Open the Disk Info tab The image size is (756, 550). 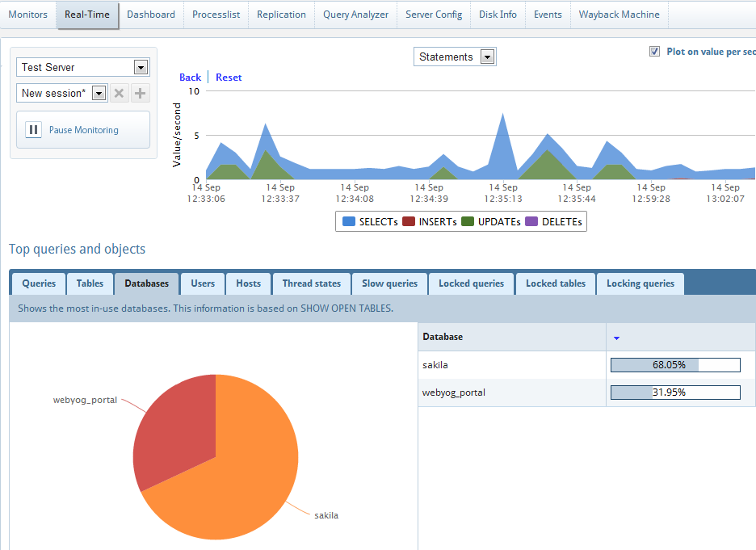(498, 15)
